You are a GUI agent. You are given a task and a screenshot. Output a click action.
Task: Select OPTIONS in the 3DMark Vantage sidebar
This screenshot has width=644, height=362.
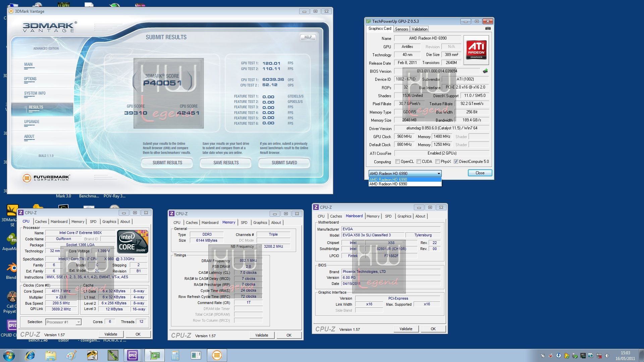tap(30, 79)
